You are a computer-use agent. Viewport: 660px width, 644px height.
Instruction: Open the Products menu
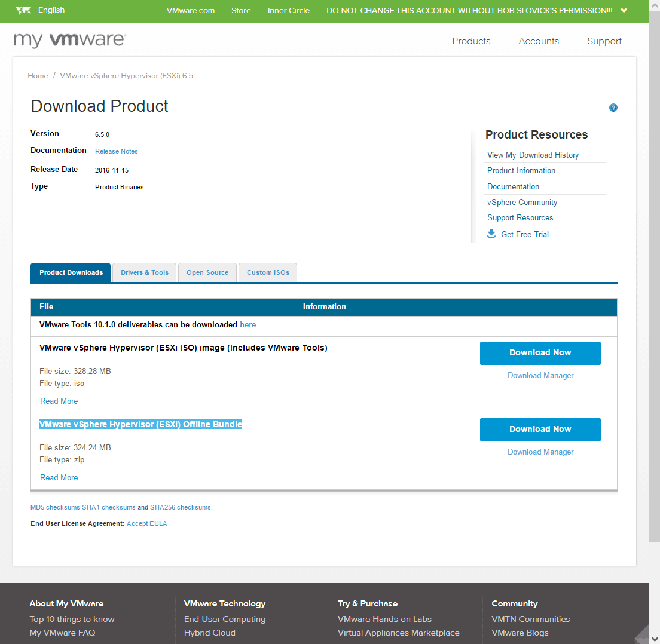coord(471,41)
